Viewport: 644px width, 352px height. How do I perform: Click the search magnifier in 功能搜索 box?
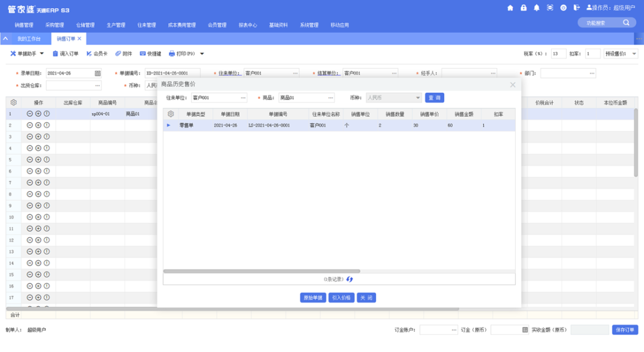coord(626,23)
